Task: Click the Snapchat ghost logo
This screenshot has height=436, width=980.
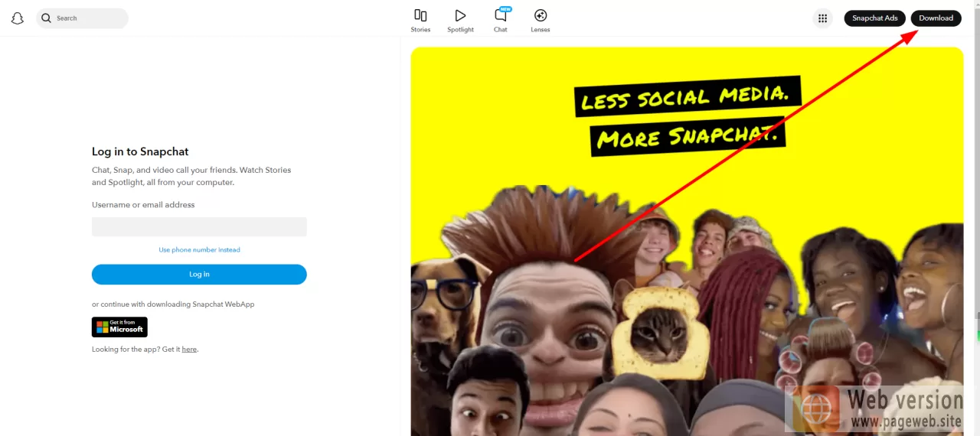Action: [x=18, y=18]
